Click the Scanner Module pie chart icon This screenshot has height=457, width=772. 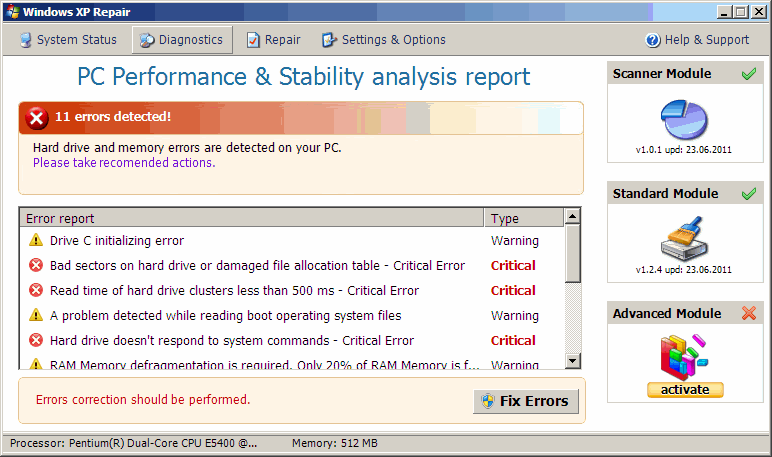(x=684, y=119)
